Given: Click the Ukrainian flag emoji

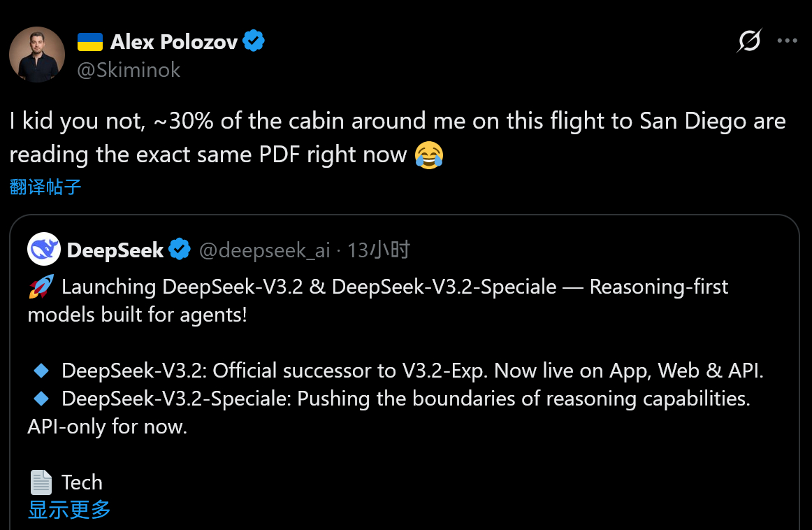Looking at the screenshot, I should click(89, 42).
